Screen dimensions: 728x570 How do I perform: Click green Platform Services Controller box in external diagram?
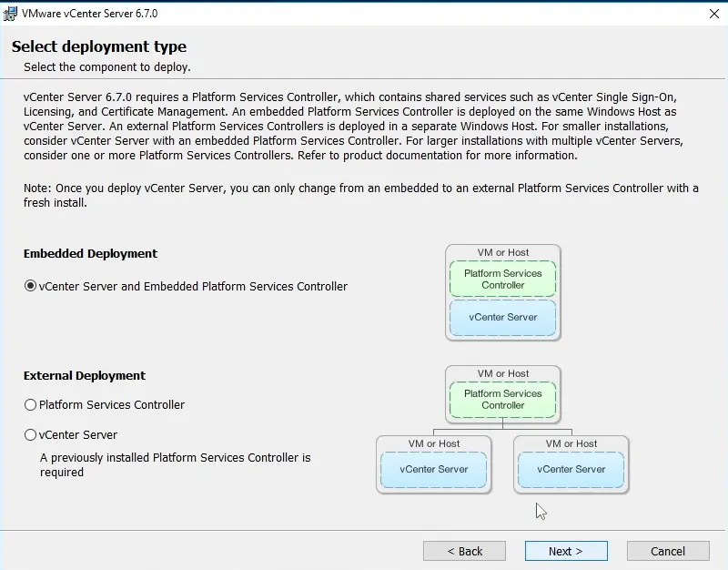502,400
